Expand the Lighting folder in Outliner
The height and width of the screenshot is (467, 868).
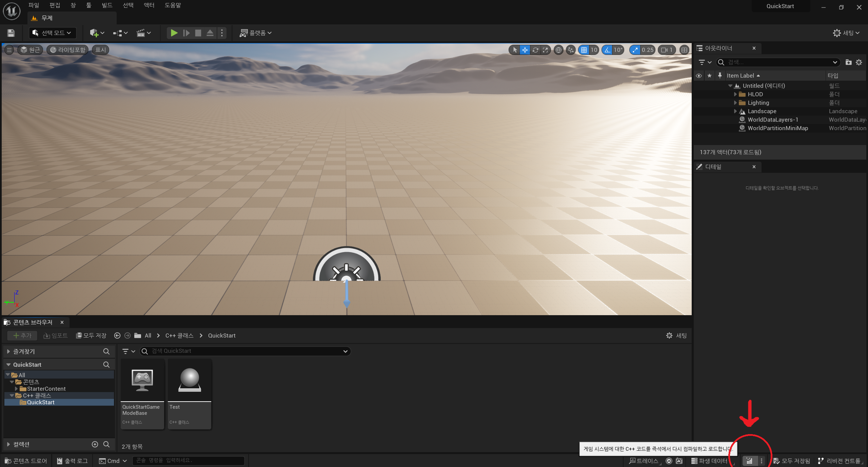click(735, 103)
